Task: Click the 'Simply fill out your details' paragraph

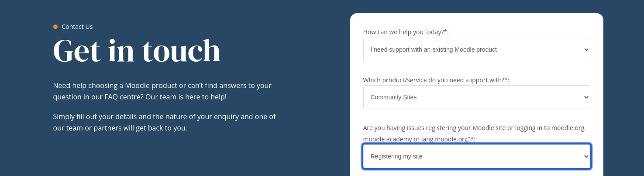Action: click(x=165, y=123)
